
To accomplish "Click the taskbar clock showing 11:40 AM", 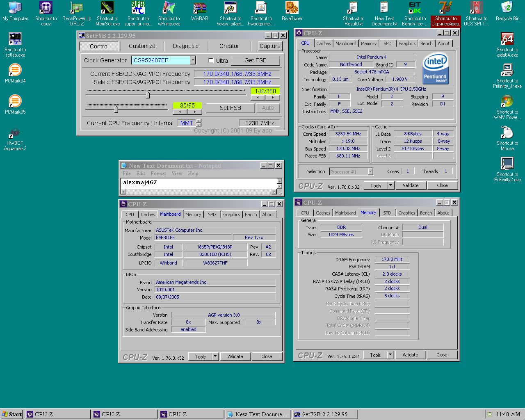I will click(508, 414).
